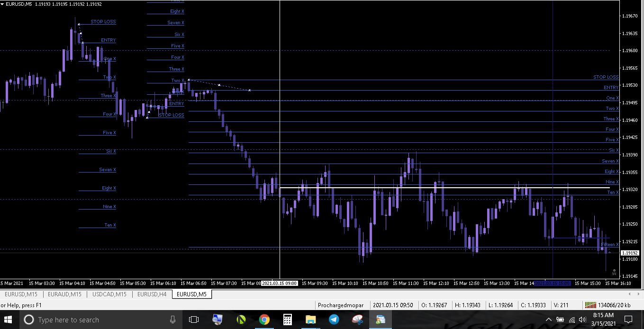644x329 pixels.
Task: Click the 2021.03.15 09:00 time axis label
Action: (x=280, y=283)
